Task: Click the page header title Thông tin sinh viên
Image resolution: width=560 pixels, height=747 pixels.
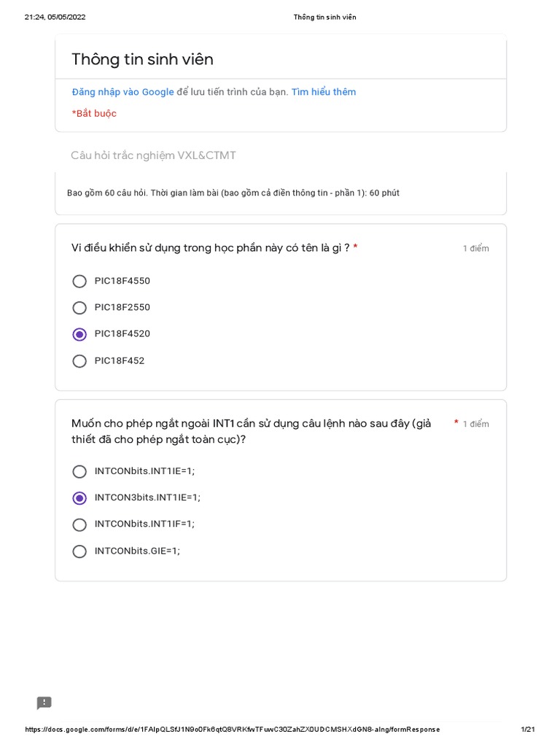Action: pyautogui.click(x=324, y=17)
